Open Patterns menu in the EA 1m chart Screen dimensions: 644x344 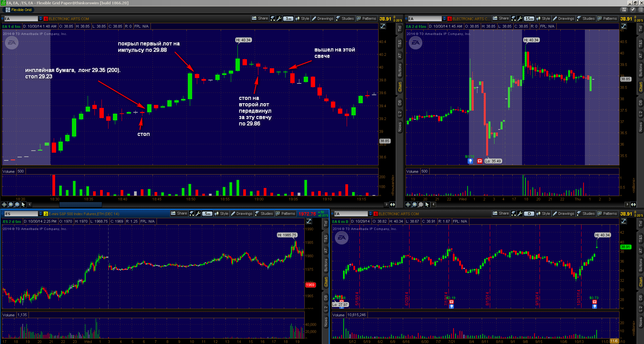(x=366, y=18)
